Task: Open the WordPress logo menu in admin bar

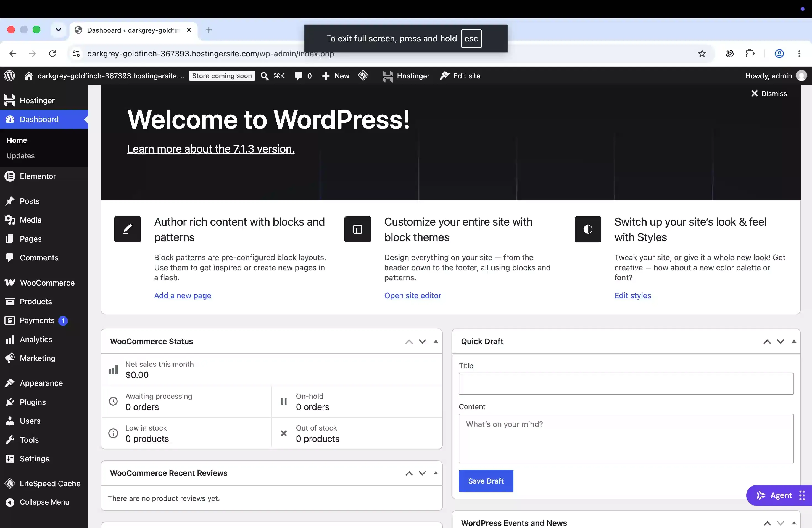Action: (x=10, y=76)
